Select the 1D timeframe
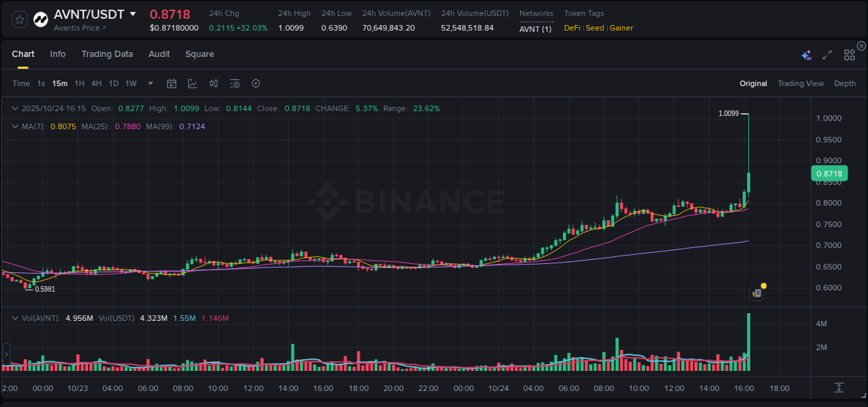The image size is (868, 407). coord(112,83)
